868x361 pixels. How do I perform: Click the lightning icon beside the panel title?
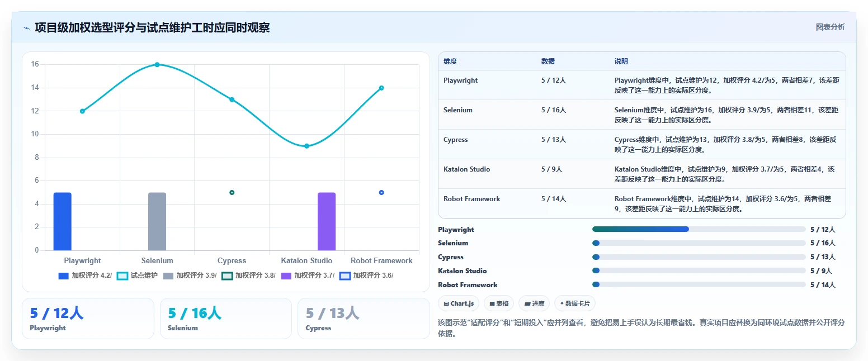(26, 27)
